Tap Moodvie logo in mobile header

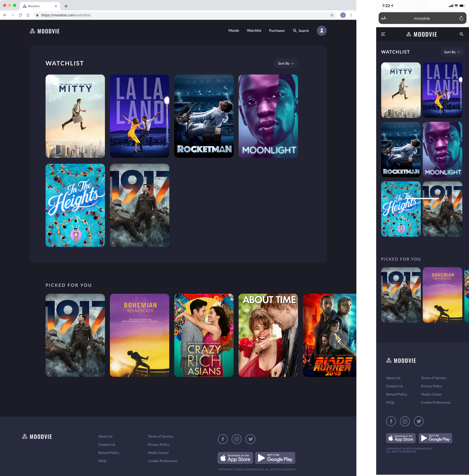click(422, 34)
